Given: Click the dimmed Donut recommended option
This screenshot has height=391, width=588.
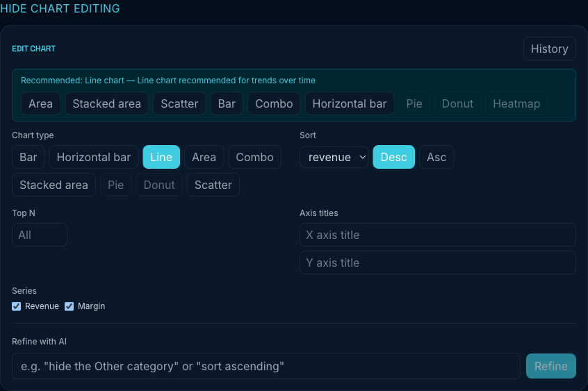Looking at the screenshot, I should click(457, 103).
